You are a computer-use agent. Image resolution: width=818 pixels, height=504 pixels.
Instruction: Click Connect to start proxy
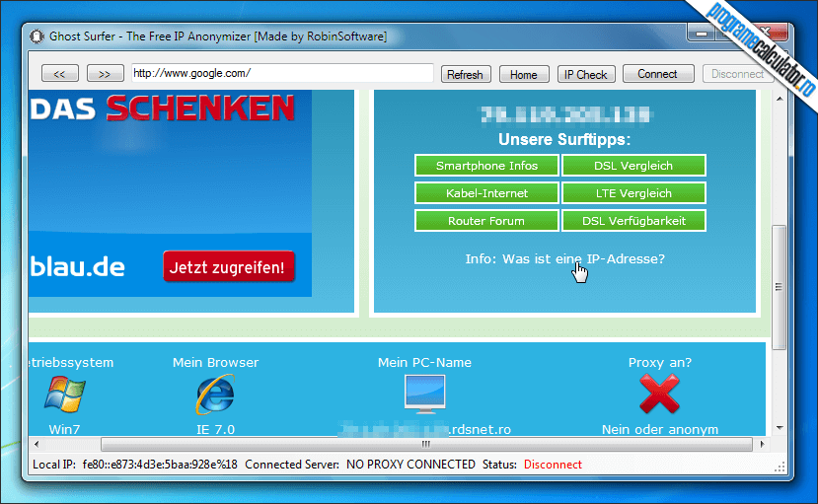(x=658, y=74)
